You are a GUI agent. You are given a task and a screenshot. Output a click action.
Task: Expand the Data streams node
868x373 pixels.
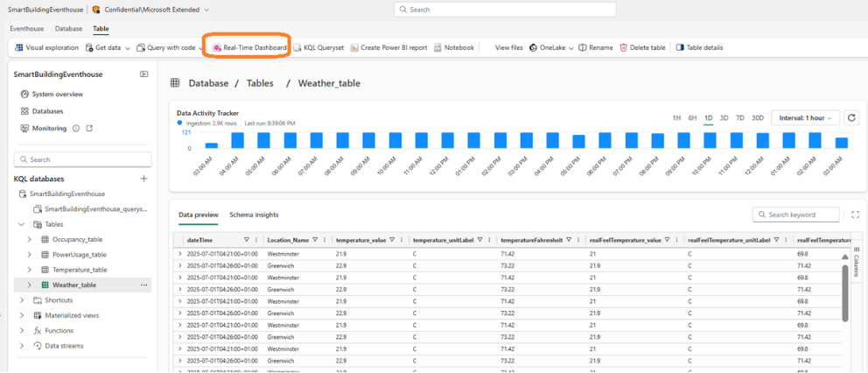[22, 345]
